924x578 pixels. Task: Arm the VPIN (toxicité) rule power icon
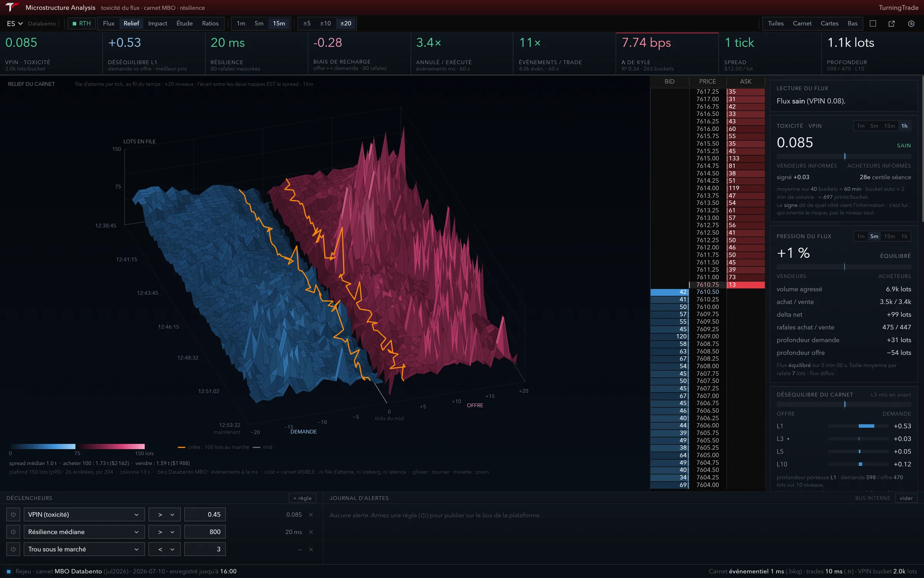13,514
